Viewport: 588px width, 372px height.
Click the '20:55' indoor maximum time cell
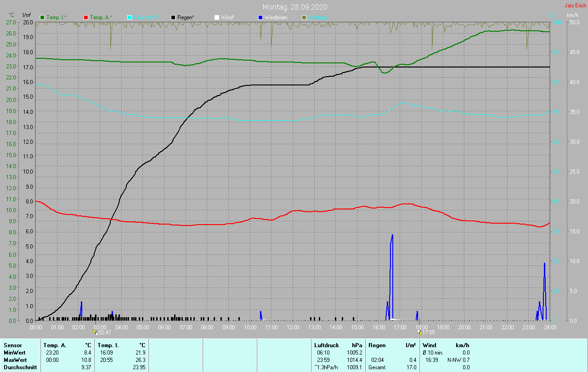107,360
